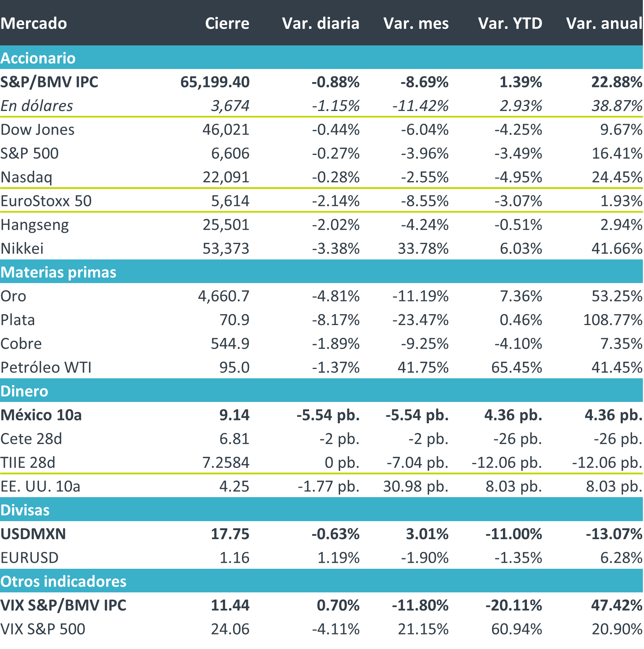Image resolution: width=644 pixels, height=649 pixels.
Task: Click the USDMXN closing value 17.75
Action: coord(230,534)
